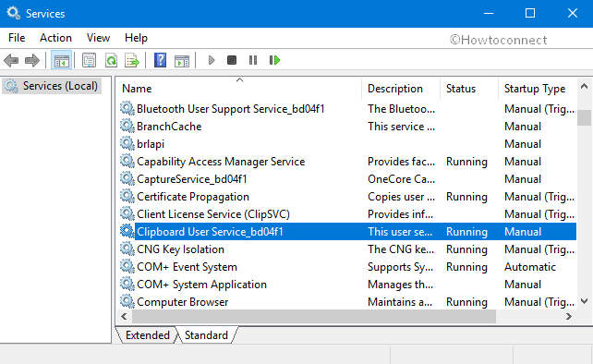Switch to the Standard tab

pyautogui.click(x=207, y=335)
